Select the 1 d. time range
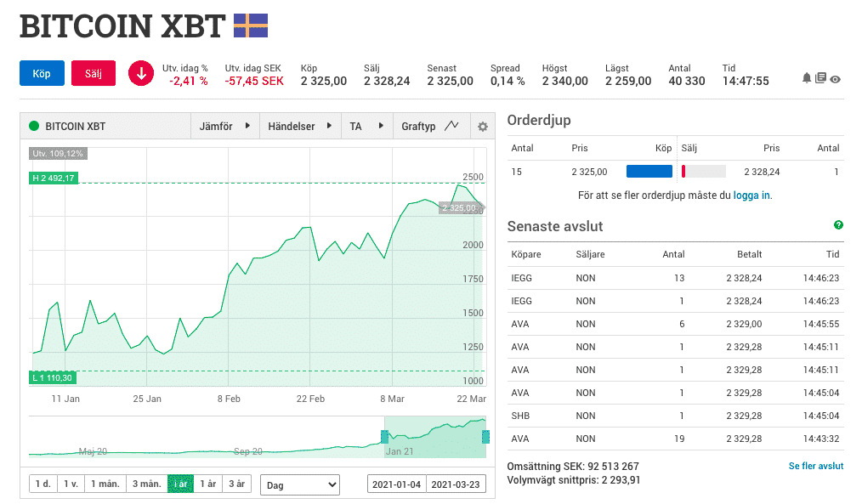This screenshot has width=862, height=504. (43, 484)
